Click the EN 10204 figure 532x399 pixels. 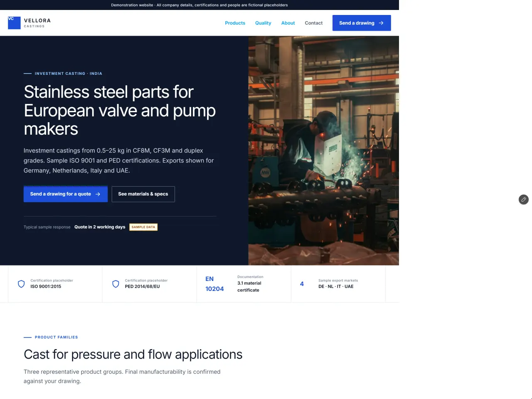[x=214, y=284]
